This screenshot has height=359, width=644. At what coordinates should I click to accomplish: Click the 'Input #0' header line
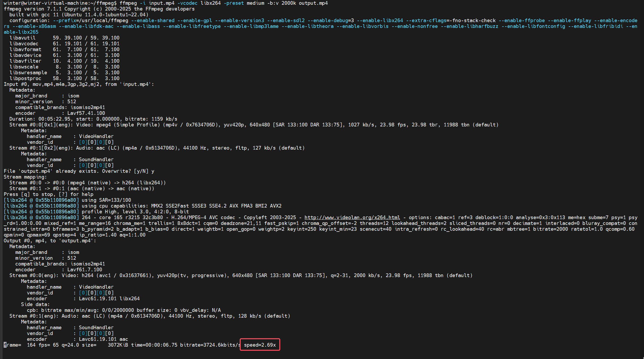[79, 84]
